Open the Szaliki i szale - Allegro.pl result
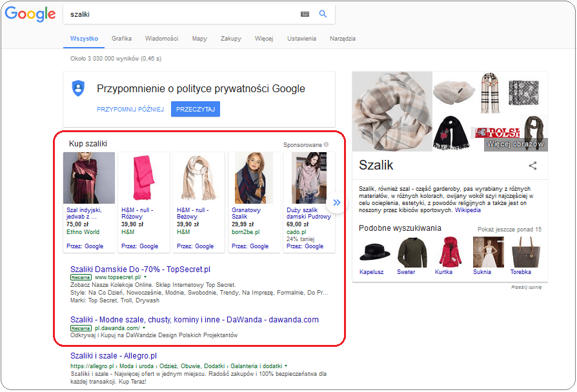 coord(114,356)
